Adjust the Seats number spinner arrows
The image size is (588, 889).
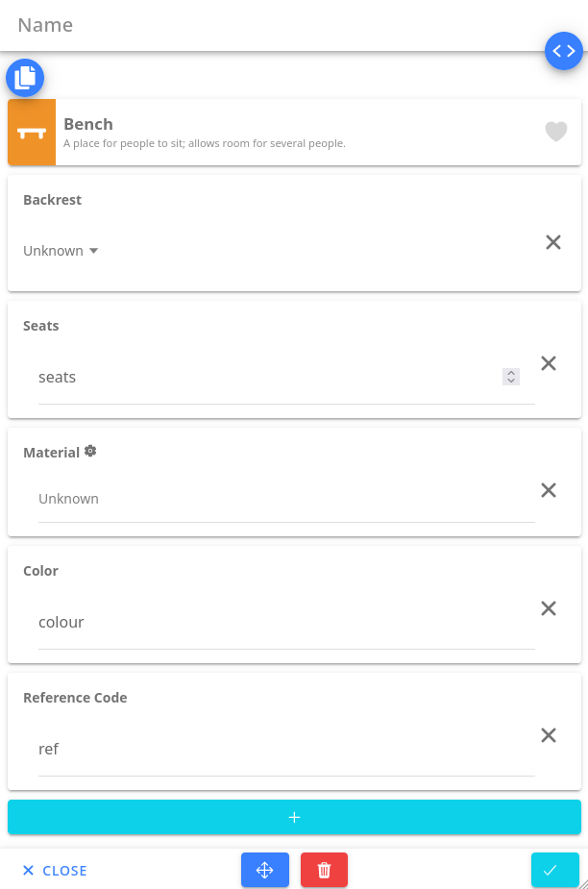tap(511, 377)
